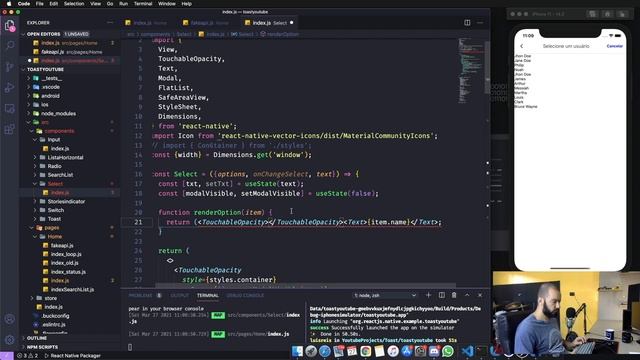Open index_loop.js in the explorer
Image resolution: width=640 pixels, height=360 pixels.
(66, 254)
